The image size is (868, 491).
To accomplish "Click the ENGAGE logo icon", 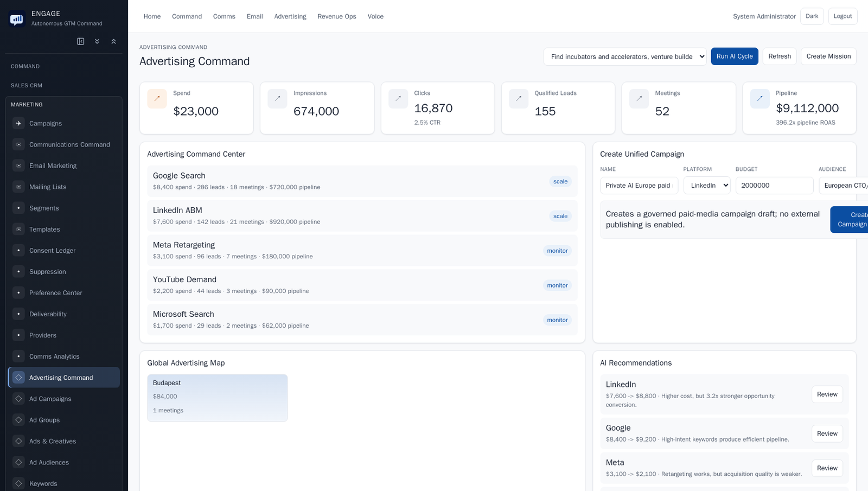I will coord(17,19).
